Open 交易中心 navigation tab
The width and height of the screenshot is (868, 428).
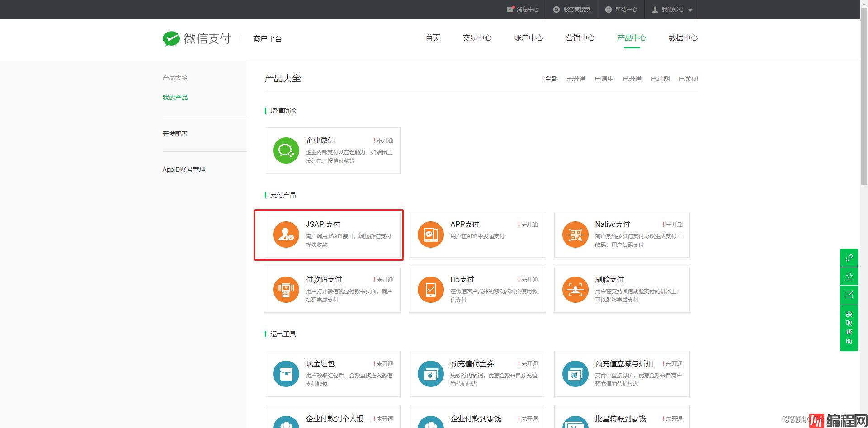pyautogui.click(x=477, y=38)
